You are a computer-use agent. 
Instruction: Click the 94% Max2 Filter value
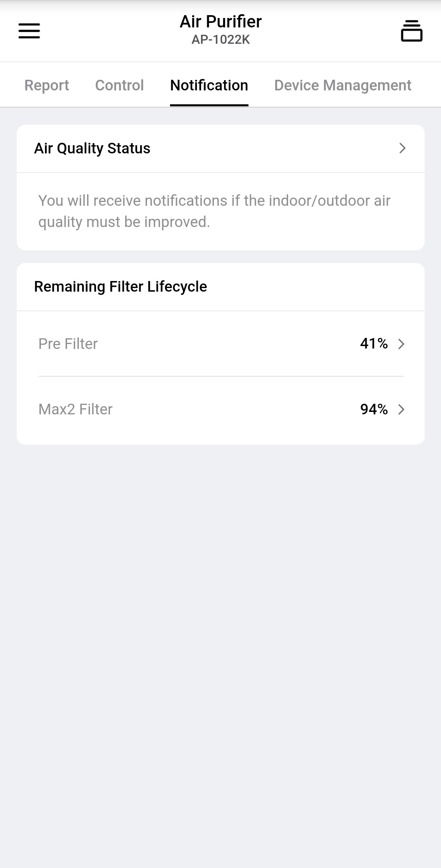click(374, 409)
